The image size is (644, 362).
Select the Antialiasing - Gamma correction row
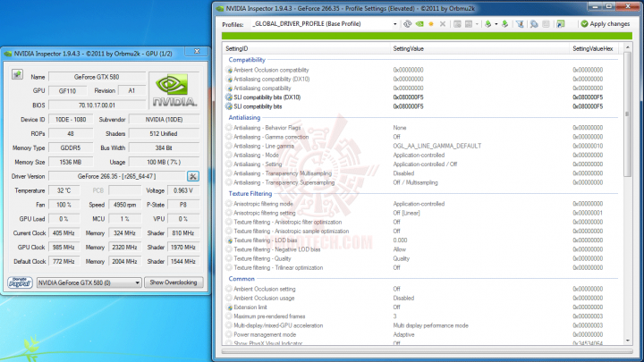(x=420, y=137)
